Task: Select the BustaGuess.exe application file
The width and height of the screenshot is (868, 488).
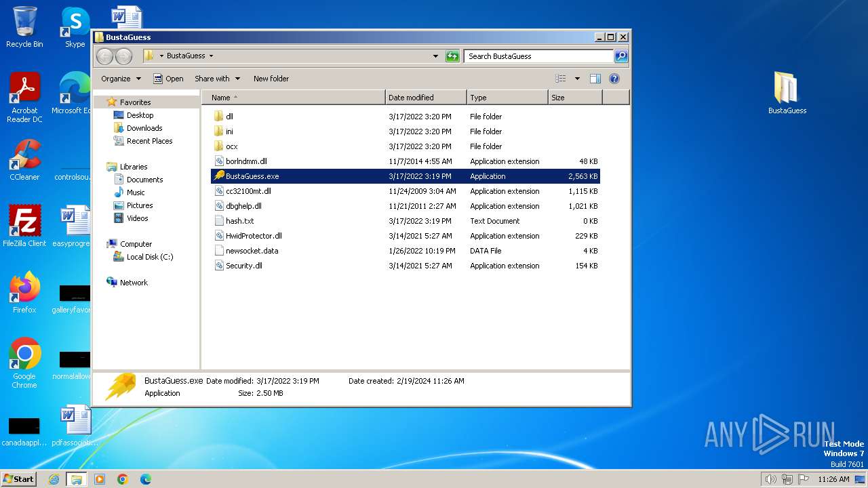Action: pyautogui.click(x=252, y=176)
